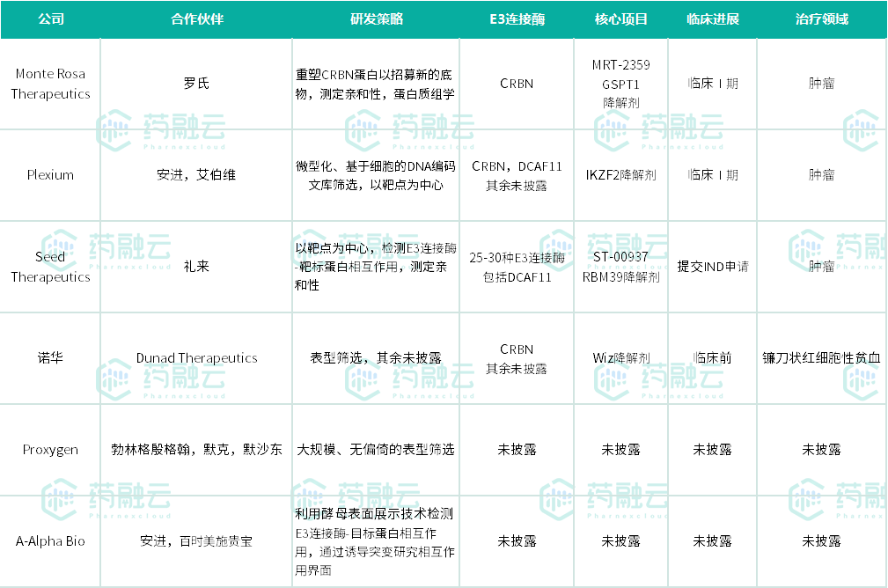Click the E3连接酶 column header
The image size is (888, 588).
tap(517, 19)
